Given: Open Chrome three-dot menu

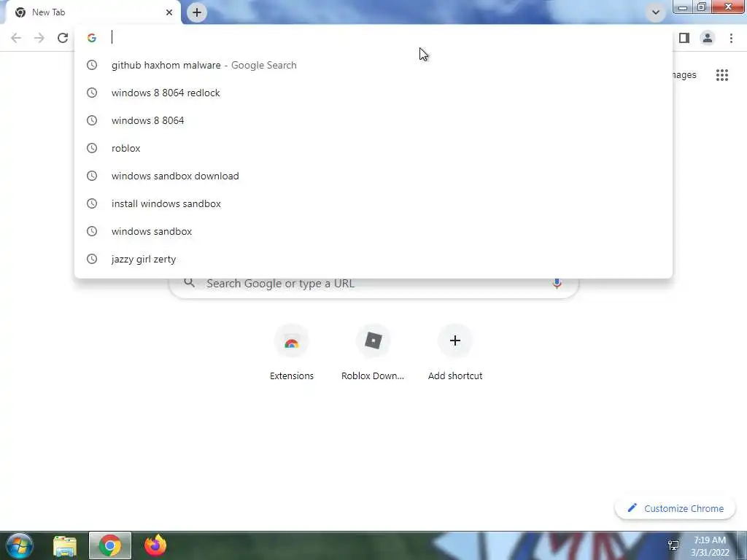Looking at the screenshot, I should (x=731, y=38).
